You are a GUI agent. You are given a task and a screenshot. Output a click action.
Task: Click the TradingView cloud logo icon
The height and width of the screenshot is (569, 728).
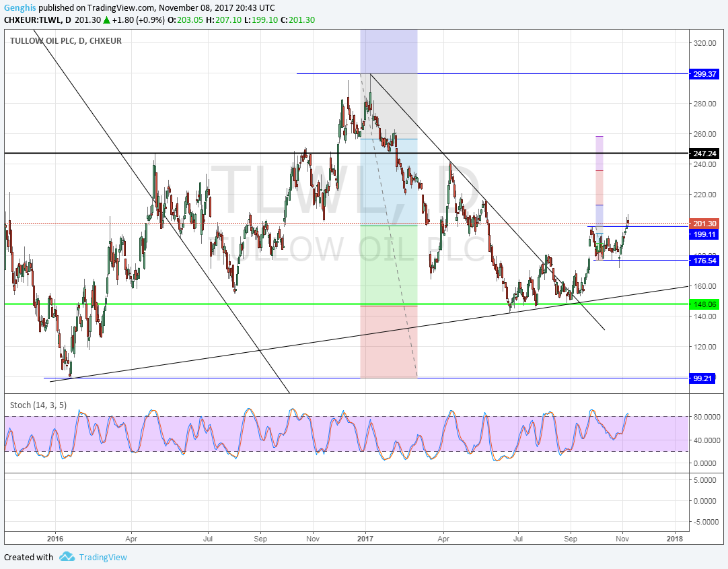(67, 556)
